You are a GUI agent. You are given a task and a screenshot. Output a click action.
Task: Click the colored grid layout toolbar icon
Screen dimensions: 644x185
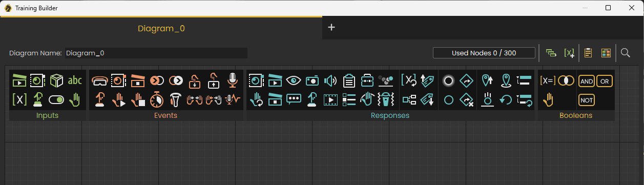pyautogui.click(x=606, y=53)
